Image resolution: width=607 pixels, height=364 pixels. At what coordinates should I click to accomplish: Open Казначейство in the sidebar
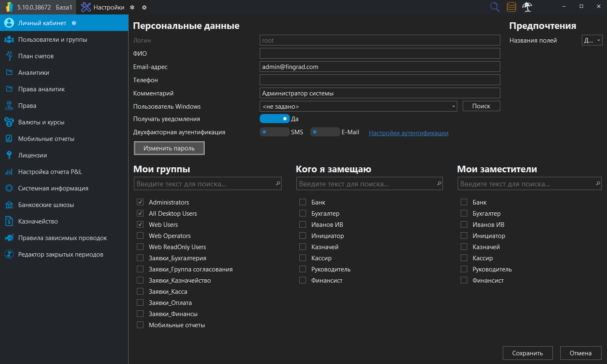[x=37, y=221]
